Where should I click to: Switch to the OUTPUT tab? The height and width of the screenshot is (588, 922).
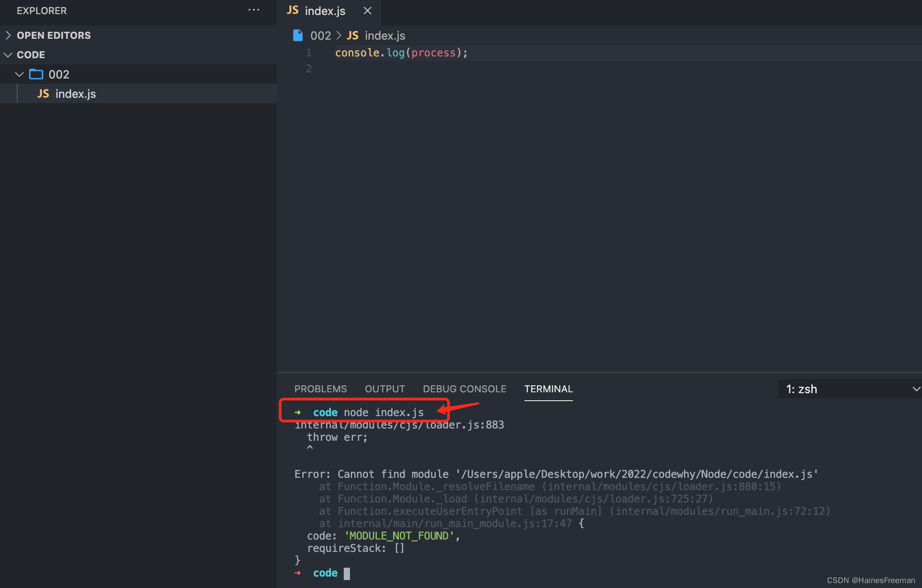pos(384,389)
